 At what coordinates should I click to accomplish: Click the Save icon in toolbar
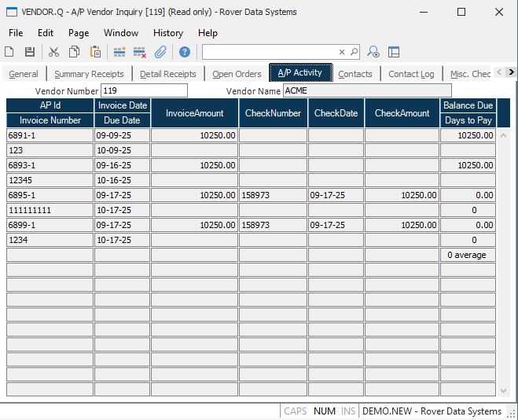(30, 52)
